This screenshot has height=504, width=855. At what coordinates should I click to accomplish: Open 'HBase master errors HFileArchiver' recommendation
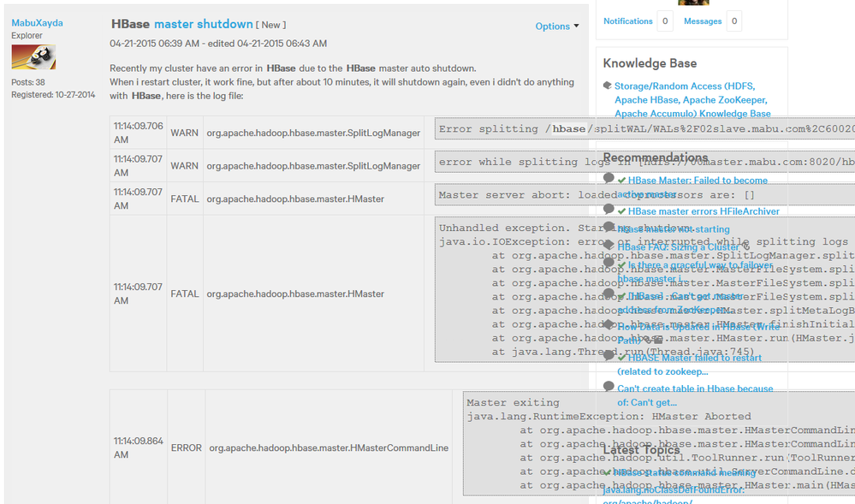704,211
